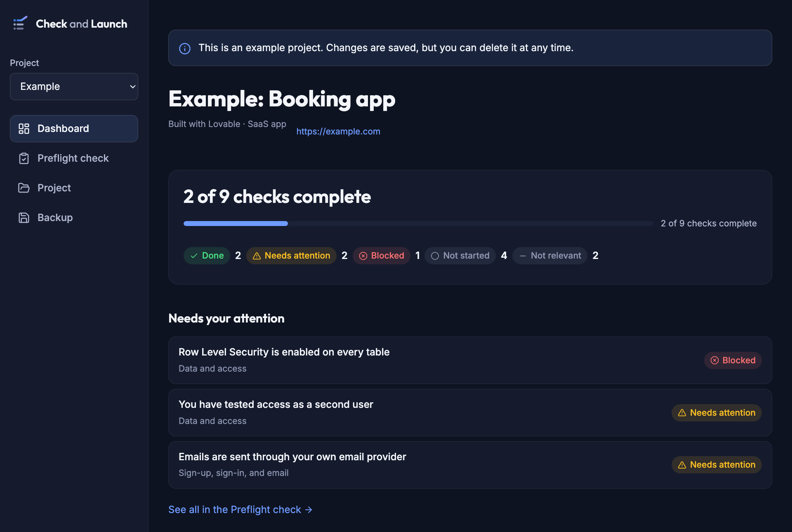Click warning icon in summary Needs attention badge
The height and width of the screenshot is (532, 792).
coord(257,256)
